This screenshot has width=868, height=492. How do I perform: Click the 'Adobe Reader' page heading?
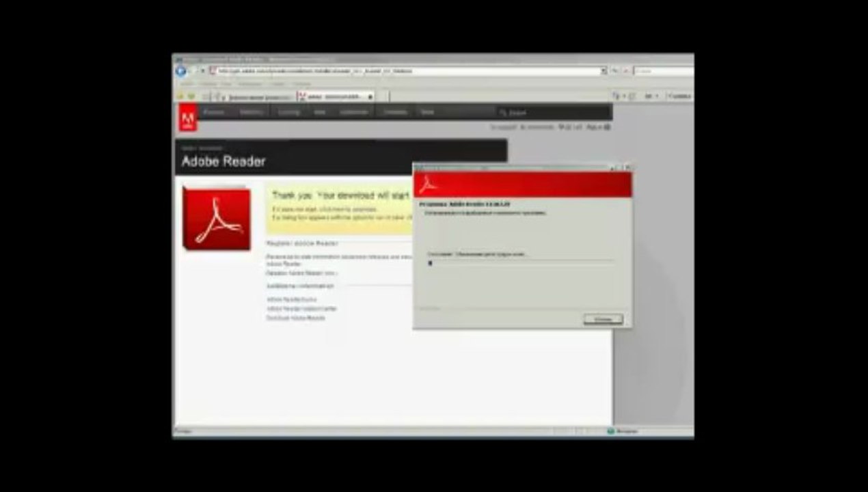tap(223, 162)
